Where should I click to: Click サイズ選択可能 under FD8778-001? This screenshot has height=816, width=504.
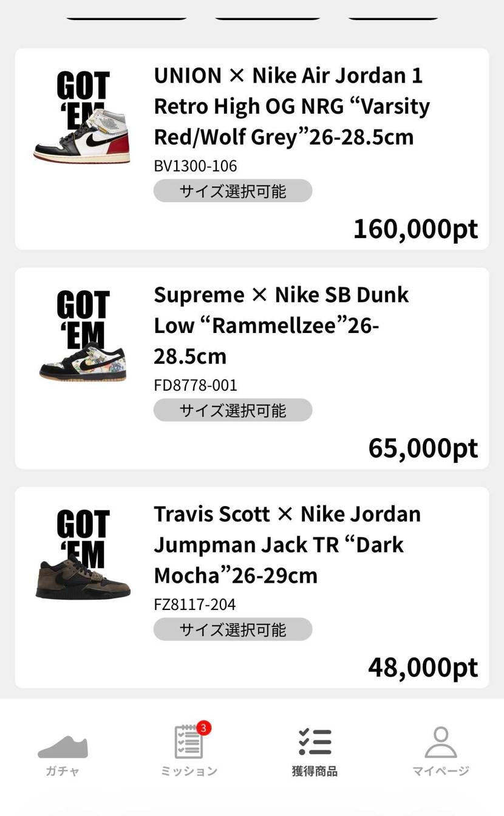click(x=233, y=410)
